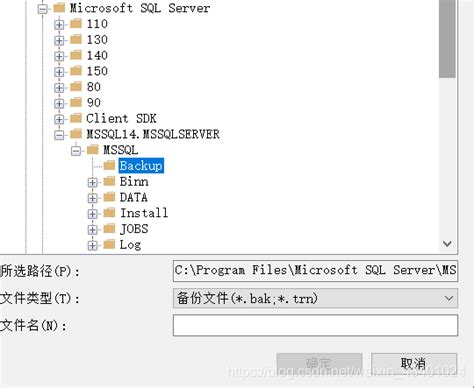Select the Log folder icon
The height and width of the screenshot is (388, 474).
109,244
